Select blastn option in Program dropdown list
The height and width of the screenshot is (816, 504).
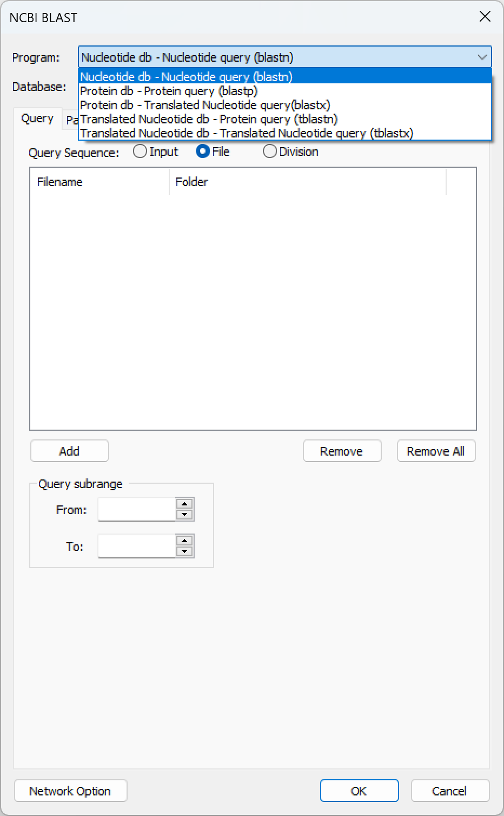pyautogui.click(x=285, y=77)
